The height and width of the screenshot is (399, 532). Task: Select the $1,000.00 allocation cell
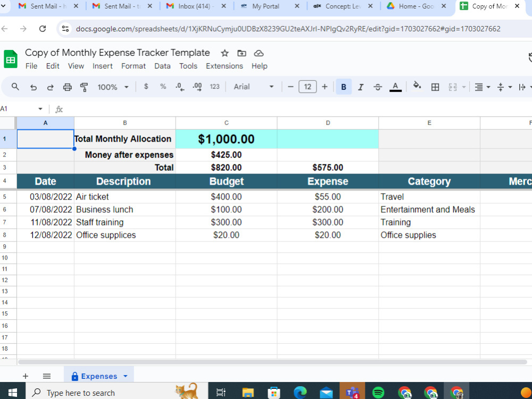point(226,139)
